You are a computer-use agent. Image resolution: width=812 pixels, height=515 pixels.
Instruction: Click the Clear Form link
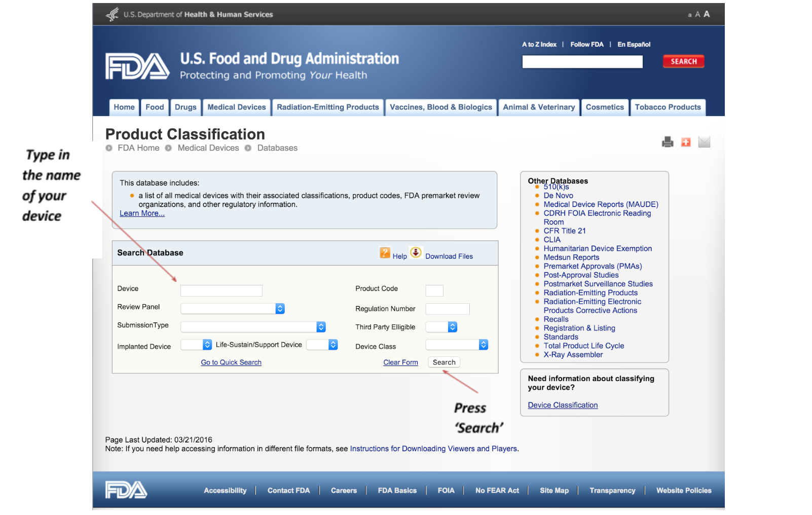(x=400, y=362)
